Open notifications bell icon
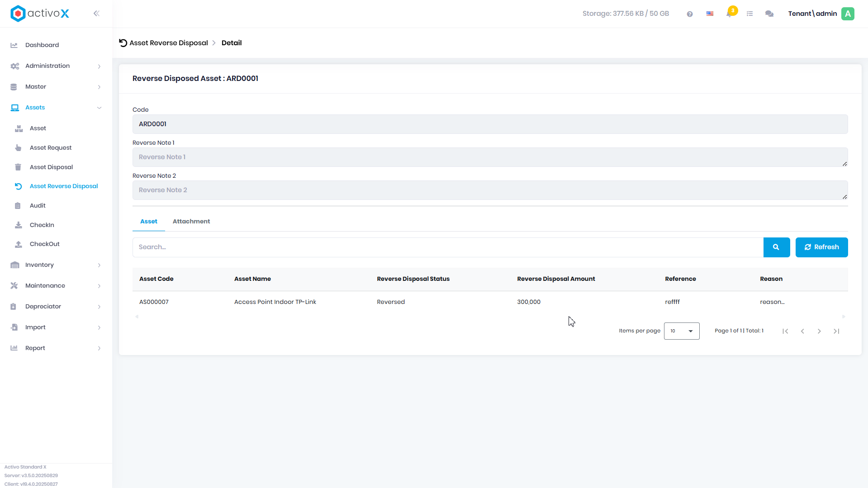The width and height of the screenshot is (868, 488). click(x=729, y=14)
